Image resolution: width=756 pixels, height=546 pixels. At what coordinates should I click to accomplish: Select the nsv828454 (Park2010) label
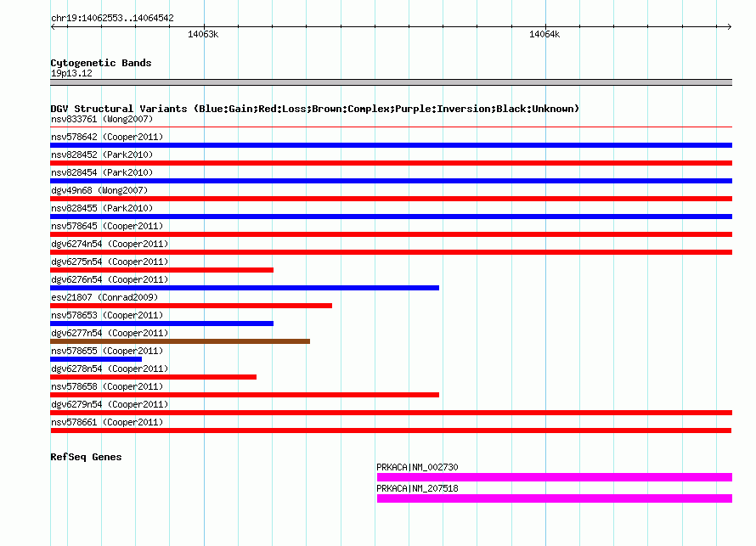[x=102, y=172]
